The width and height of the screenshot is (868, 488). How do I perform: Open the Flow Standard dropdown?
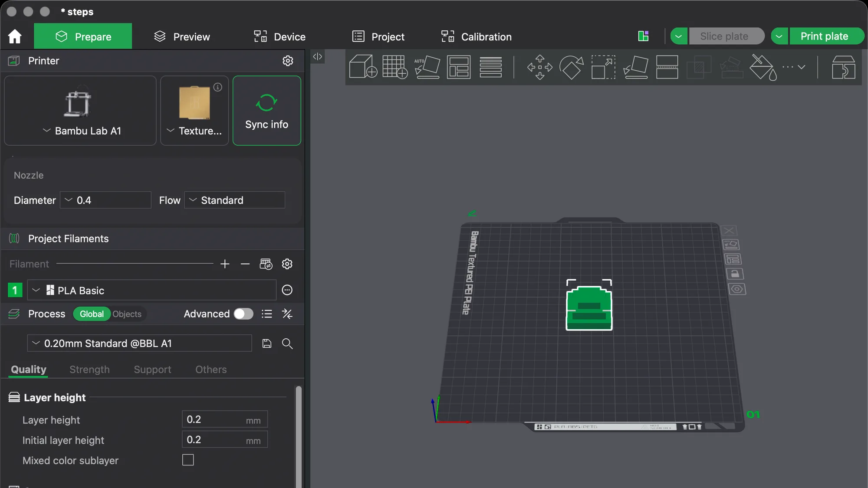pos(235,200)
